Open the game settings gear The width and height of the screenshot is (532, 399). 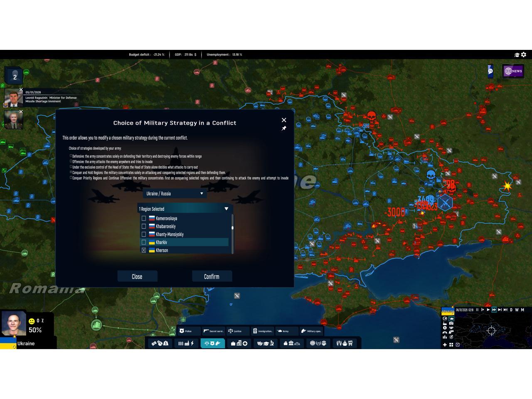click(524, 54)
